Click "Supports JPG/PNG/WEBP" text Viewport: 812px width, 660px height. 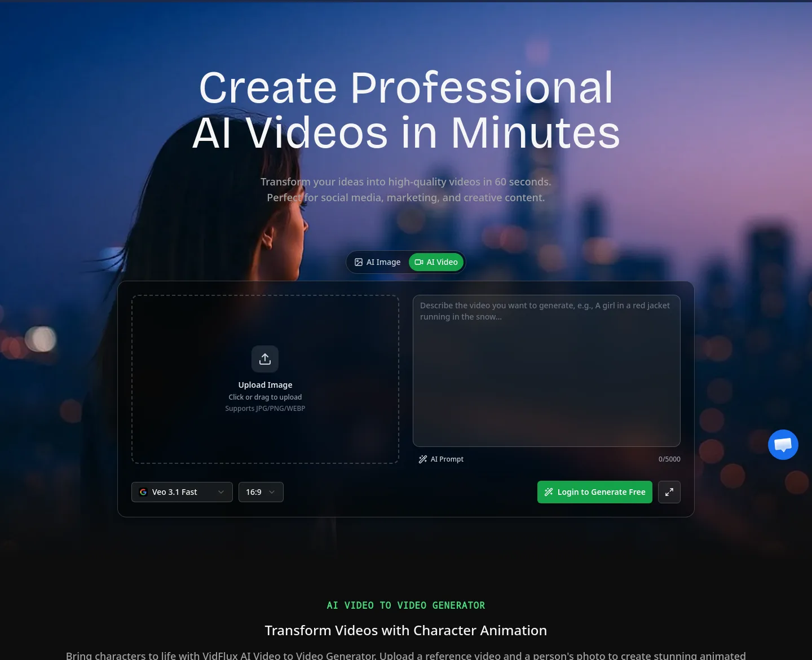[x=265, y=409]
